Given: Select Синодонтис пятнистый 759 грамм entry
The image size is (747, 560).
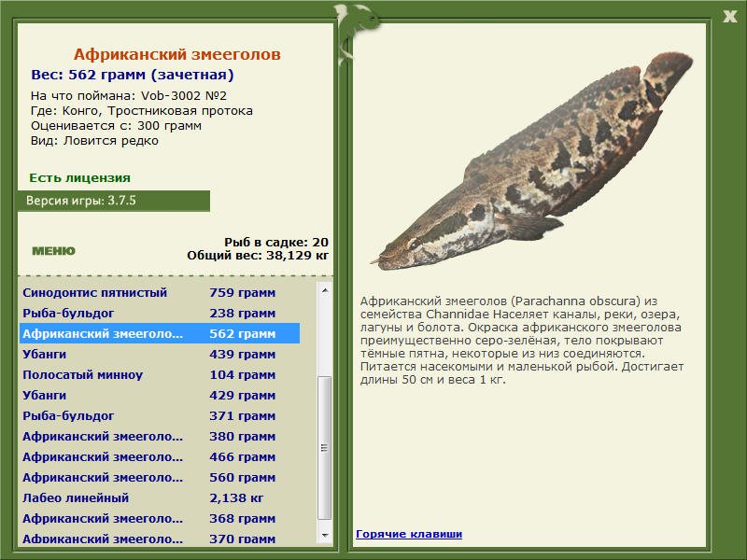Looking at the screenshot, I should [160, 292].
